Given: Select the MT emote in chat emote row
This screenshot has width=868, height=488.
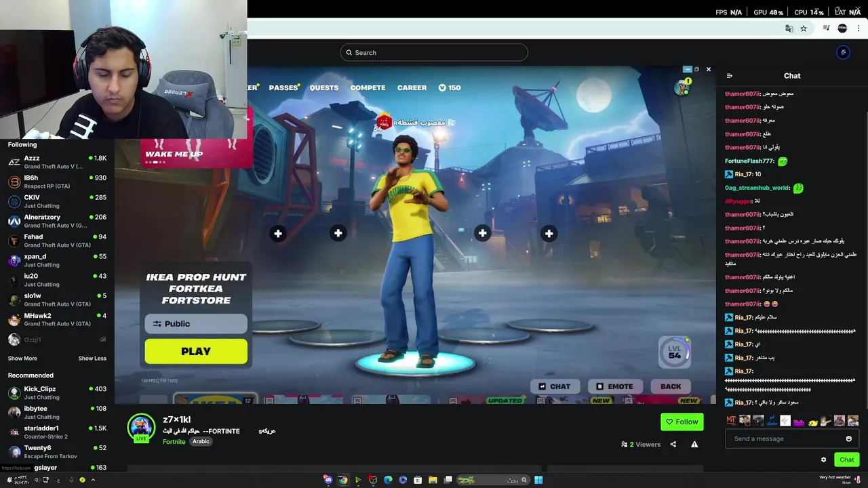Looking at the screenshot, I should [x=731, y=421].
